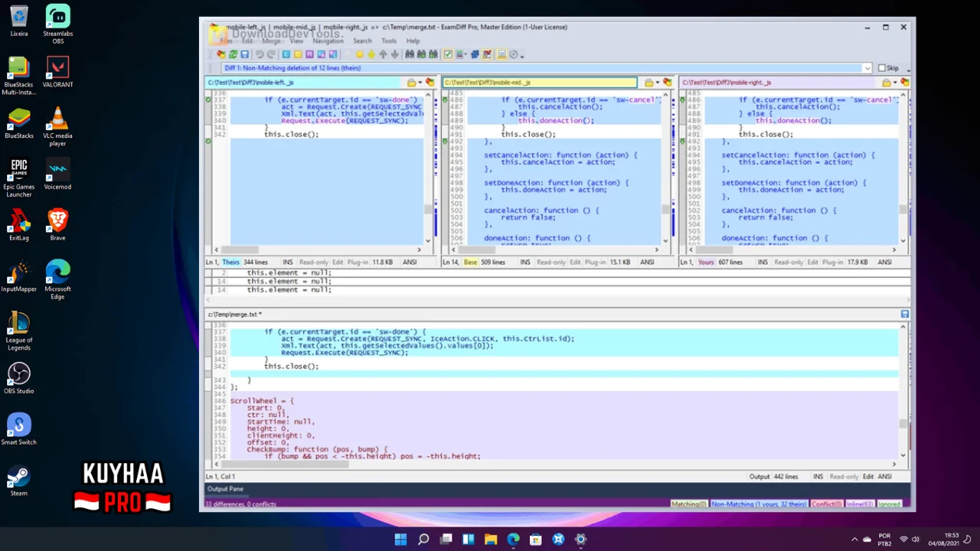Click the Windows Start button

[400, 540]
